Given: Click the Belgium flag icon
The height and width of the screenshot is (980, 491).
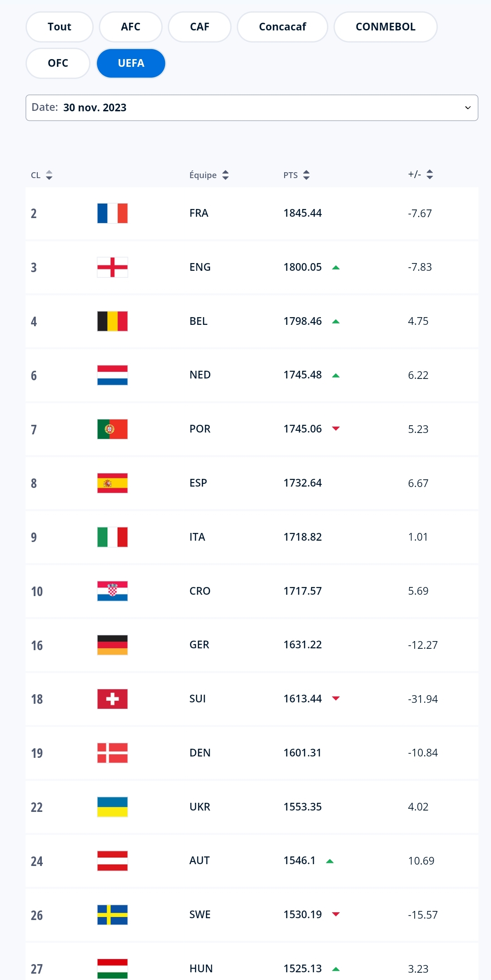Looking at the screenshot, I should pos(112,321).
